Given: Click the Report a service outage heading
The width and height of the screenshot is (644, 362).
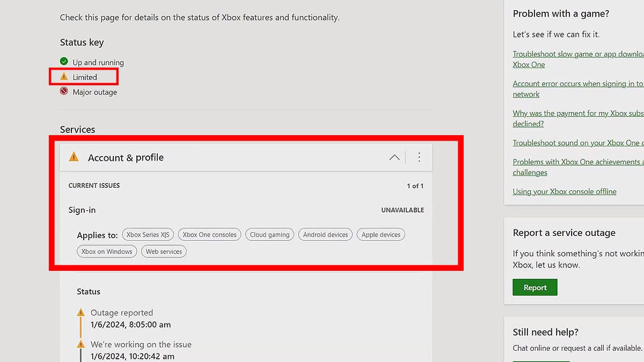Looking at the screenshot, I should pos(564,233).
